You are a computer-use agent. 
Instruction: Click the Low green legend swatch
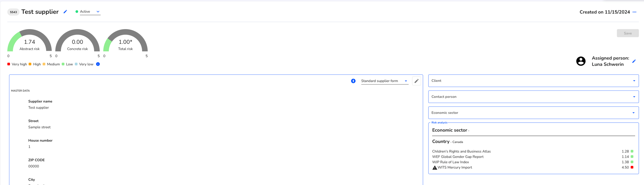click(63, 64)
